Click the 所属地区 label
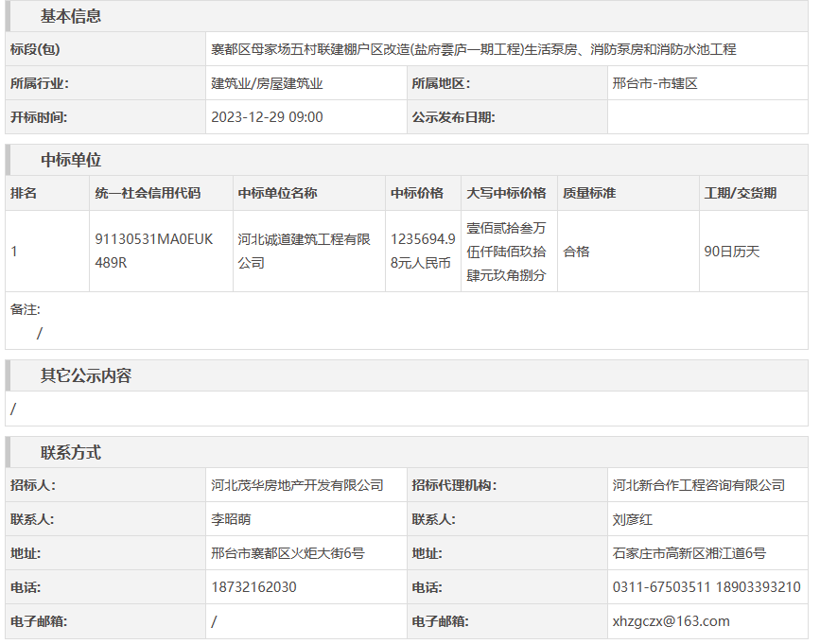The image size is (820, 644). [x=441, y=83]
